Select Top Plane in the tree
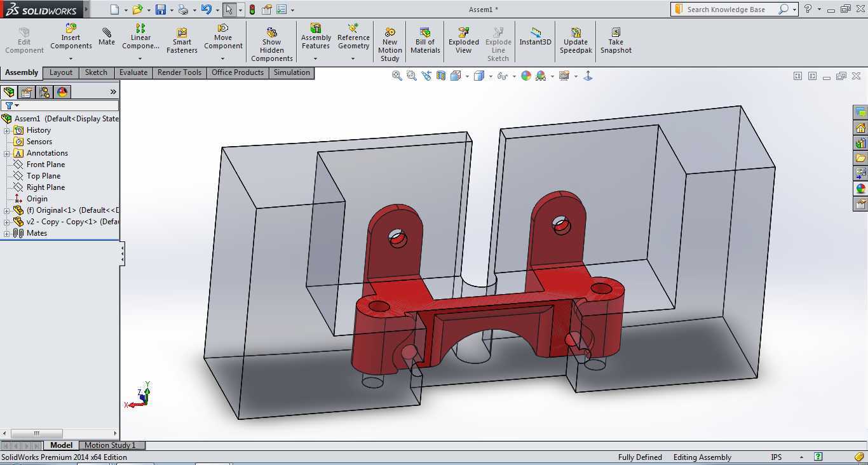Image resolution: width=868 pixels, height=465 pixels. coord(43,176)
